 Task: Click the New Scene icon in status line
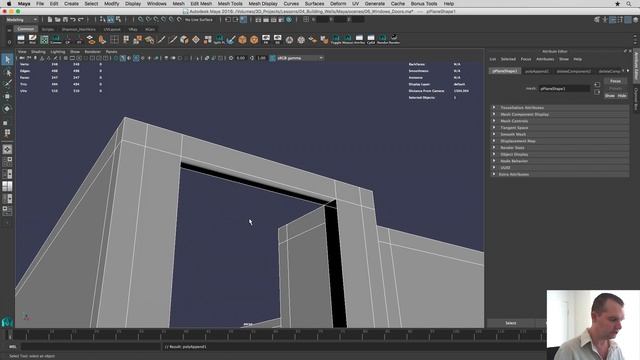coord(50,20)
